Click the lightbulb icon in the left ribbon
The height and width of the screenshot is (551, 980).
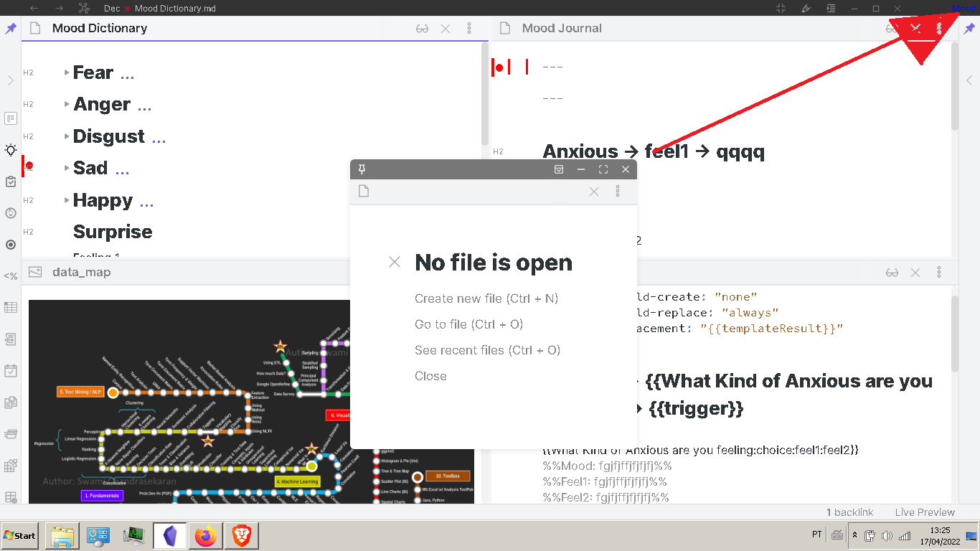[10, 150]
